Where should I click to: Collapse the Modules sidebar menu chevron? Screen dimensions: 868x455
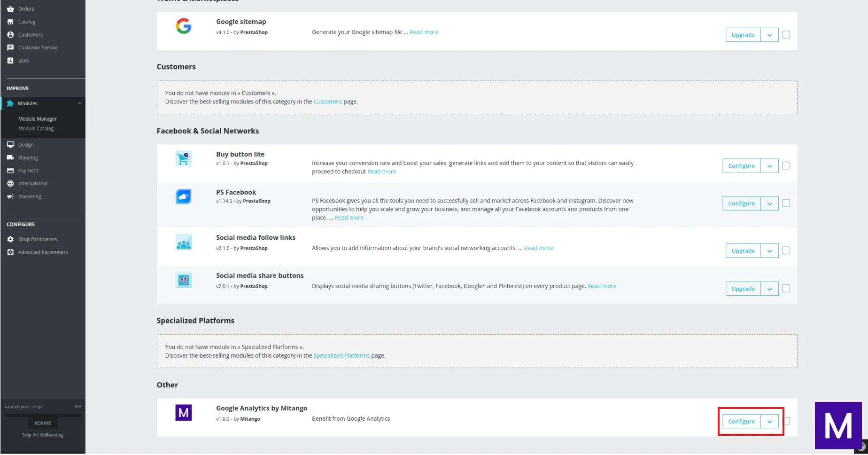(x=79, y=103)
